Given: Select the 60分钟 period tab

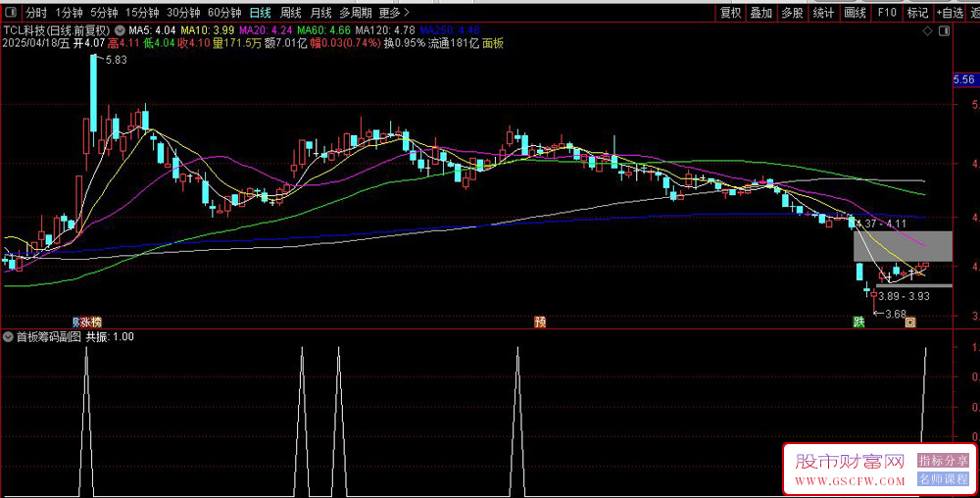Looking at the screenshot, I should (224, 13).
